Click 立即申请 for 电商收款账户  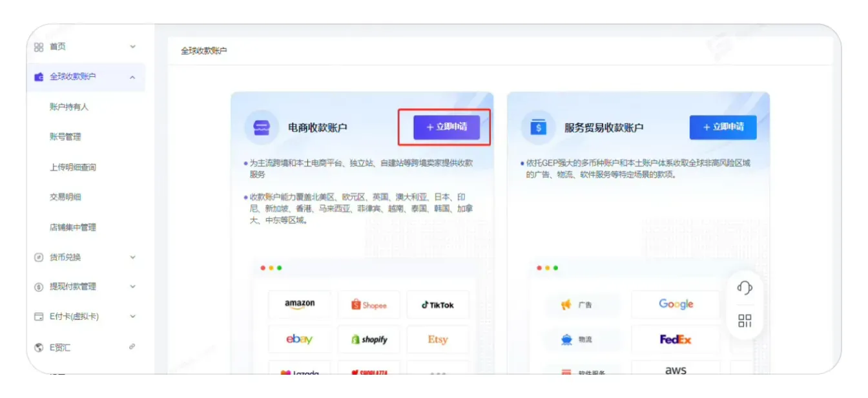(x=447, y=127)
